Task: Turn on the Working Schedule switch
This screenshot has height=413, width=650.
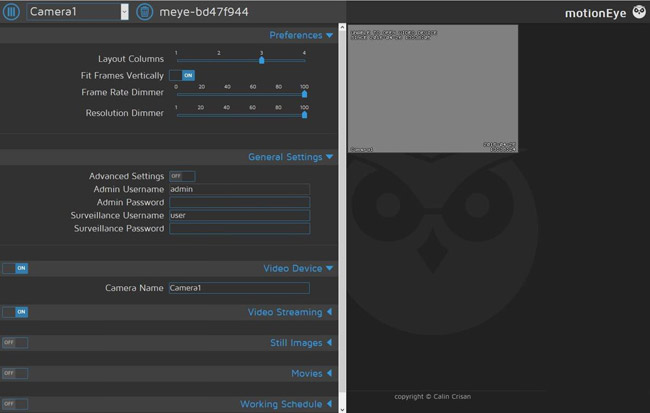Action: (x=15, y=404)
